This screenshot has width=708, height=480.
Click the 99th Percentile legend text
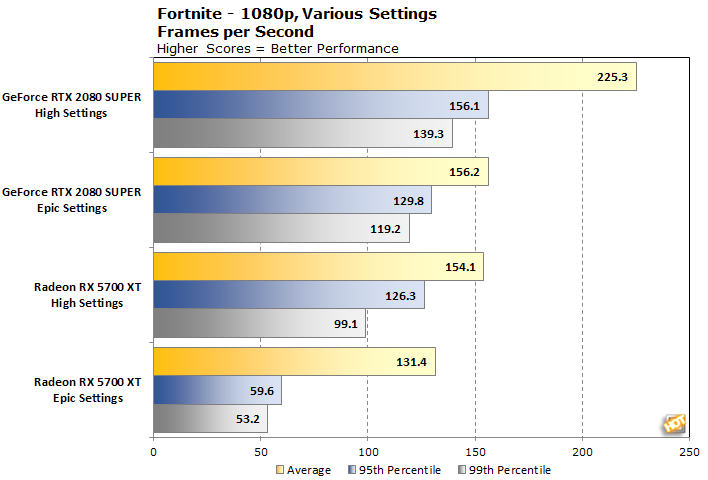[x=510, y=470]
